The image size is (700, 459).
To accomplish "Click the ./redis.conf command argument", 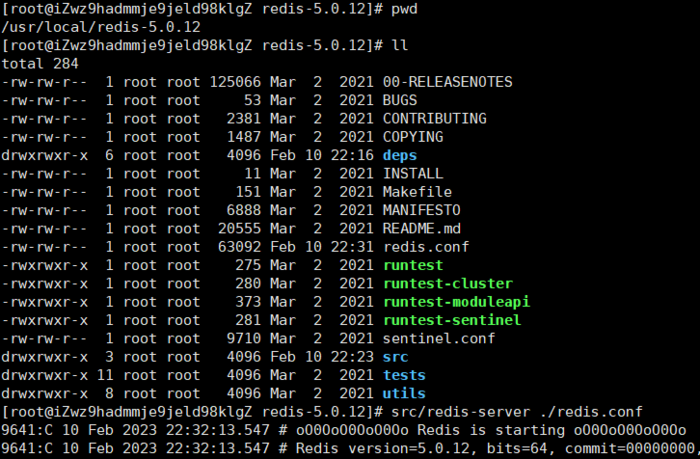I will (591, 412).
